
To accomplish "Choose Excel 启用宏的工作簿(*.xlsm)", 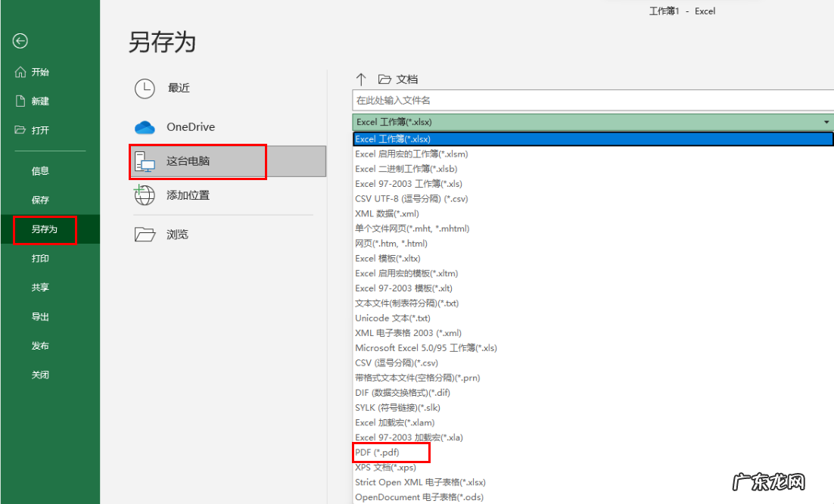I will (412, 154).
